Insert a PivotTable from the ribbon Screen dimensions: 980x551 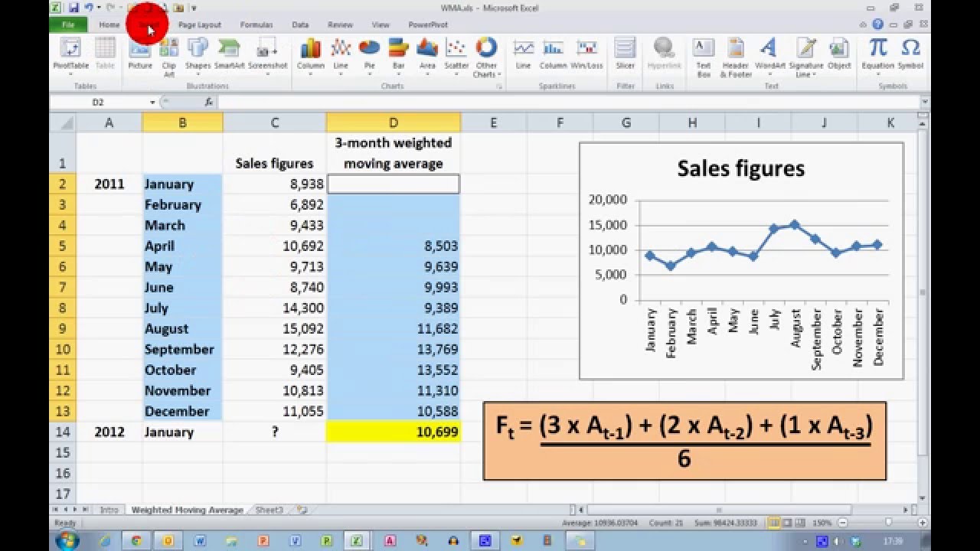tap(70, 56)
